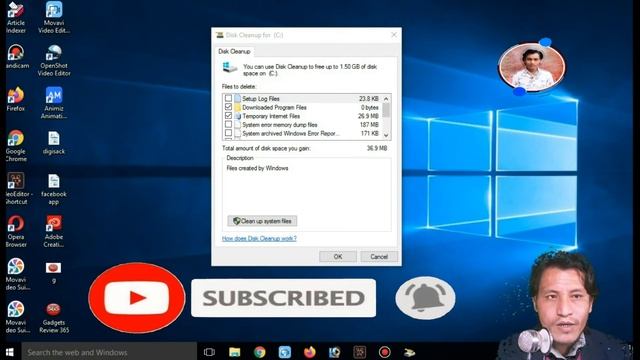Screen dimensions: 640x360
Task: Click the red record icon in taskbar
Action: (x=384, y=352)
